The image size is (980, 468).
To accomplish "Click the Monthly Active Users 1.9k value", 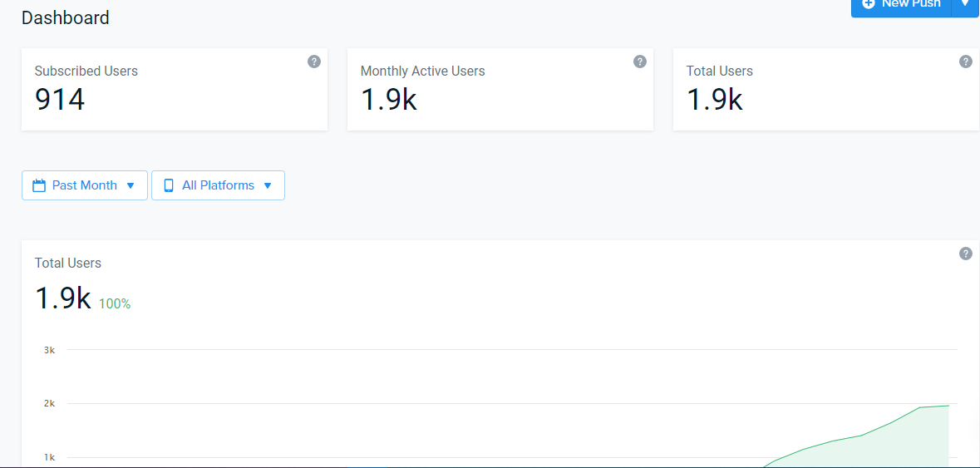I will [x=389, y=100].
